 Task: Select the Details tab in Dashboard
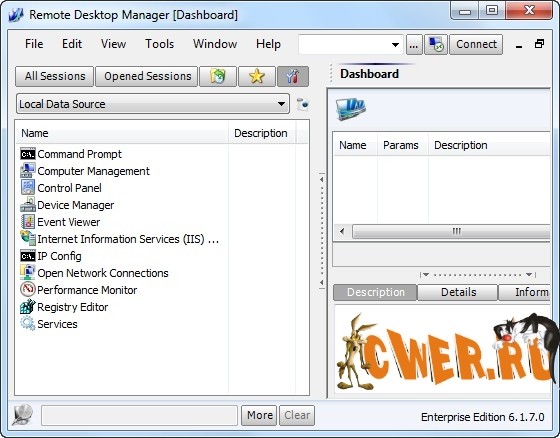click(458, 292)
